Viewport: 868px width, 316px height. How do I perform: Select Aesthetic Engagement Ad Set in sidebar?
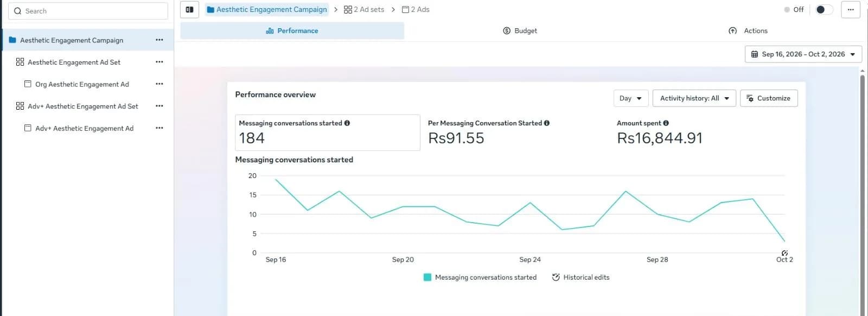tap(74, 62)
